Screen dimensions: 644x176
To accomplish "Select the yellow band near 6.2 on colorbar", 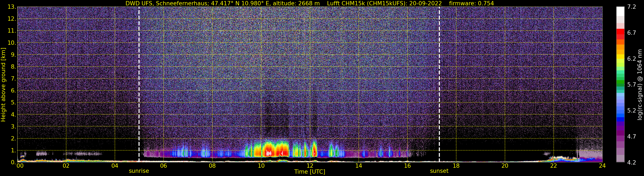I will click(620, 57).
